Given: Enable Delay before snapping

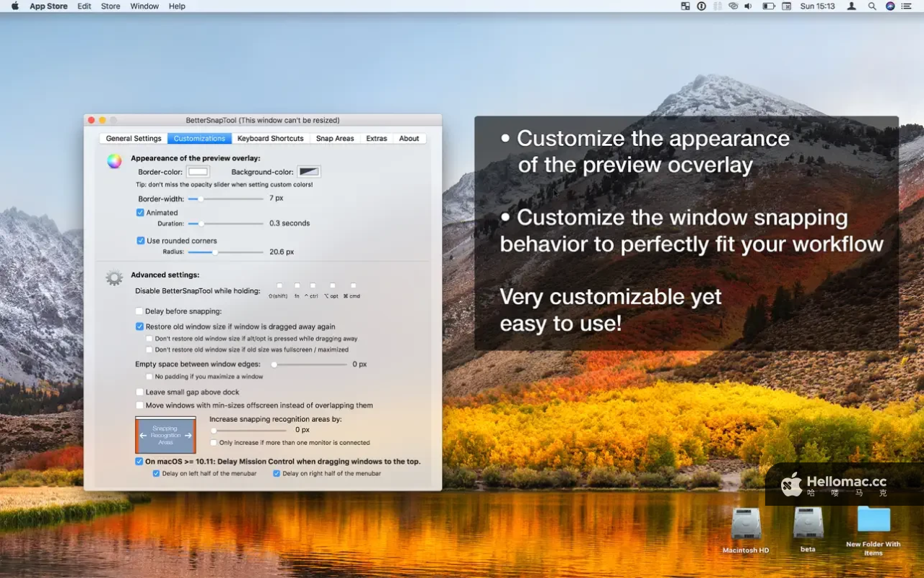Looking at the screenshot, I should pos(139,311).
